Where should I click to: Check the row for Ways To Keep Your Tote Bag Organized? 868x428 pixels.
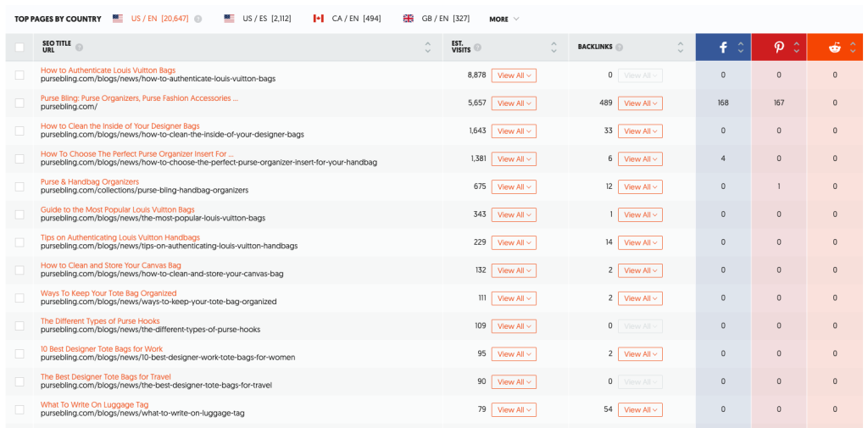(19, 297)
